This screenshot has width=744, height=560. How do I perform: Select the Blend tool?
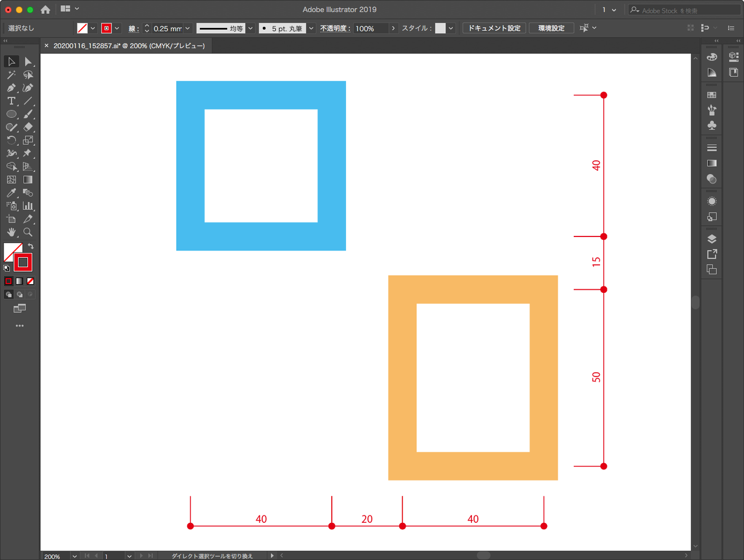click(28, 193)
